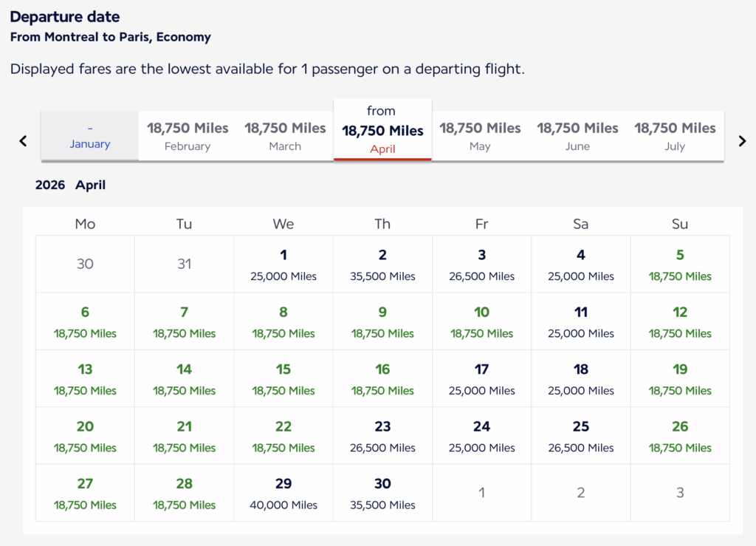756x546 pixels.
Task: Switch to the February fares tab
Action: 187,136
